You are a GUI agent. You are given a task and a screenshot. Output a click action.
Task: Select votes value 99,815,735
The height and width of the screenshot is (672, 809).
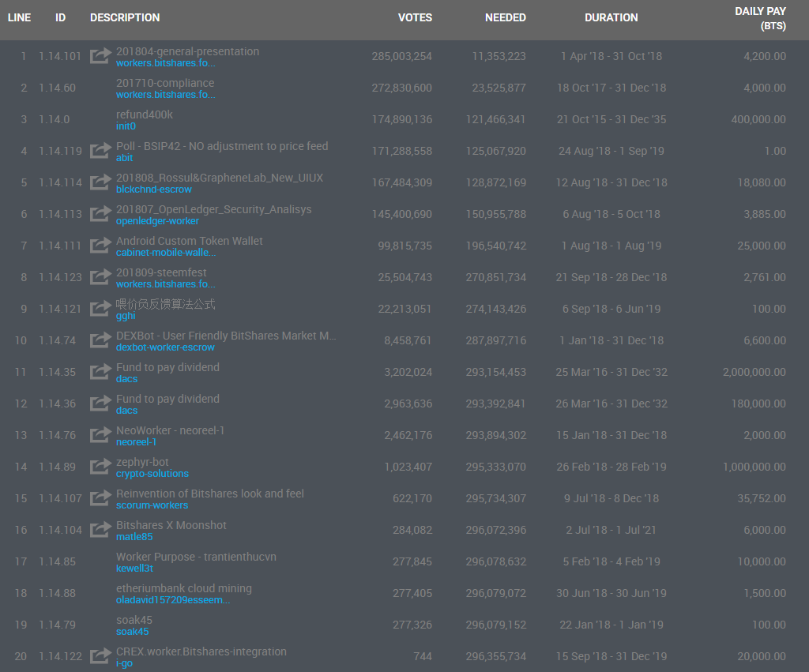pos(405,246)
